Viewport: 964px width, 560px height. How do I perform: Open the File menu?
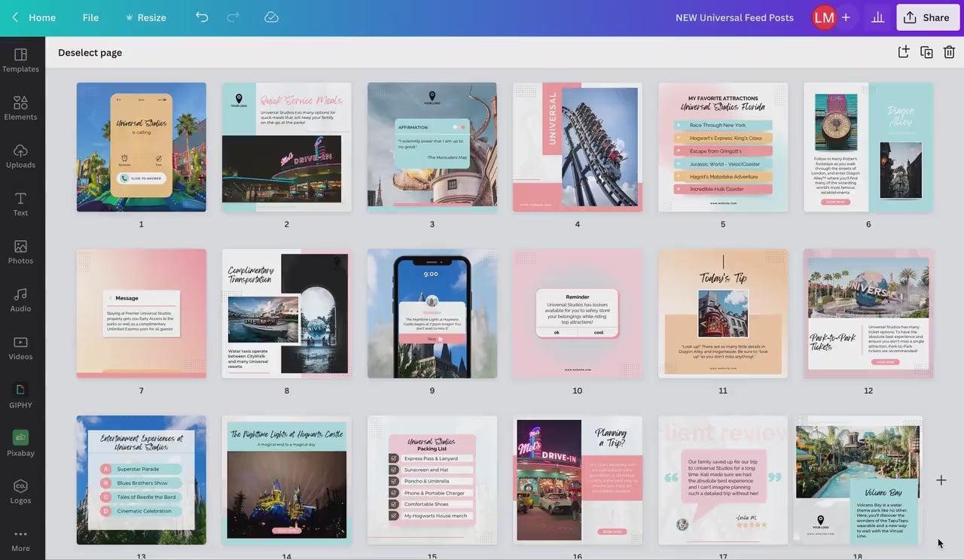tap(90, 17)
